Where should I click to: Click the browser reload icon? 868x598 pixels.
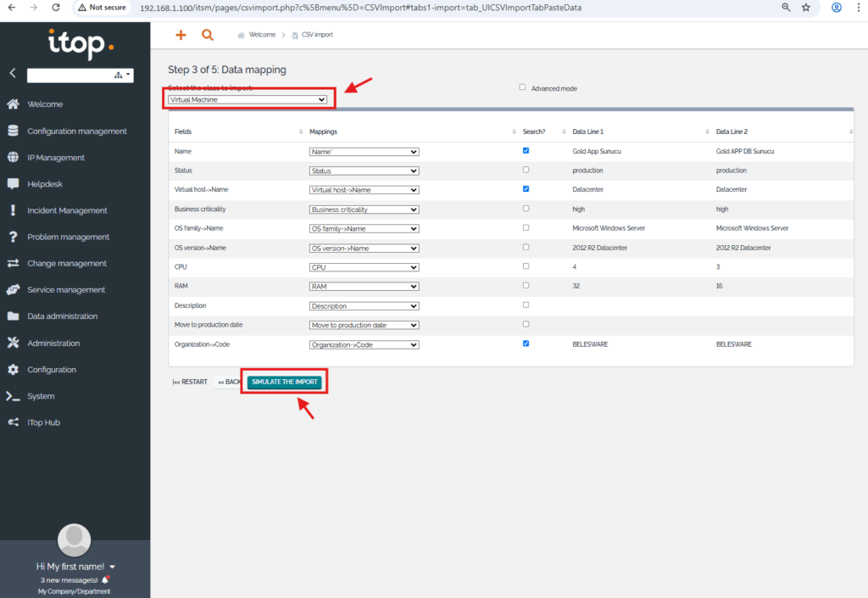[56, 7]
